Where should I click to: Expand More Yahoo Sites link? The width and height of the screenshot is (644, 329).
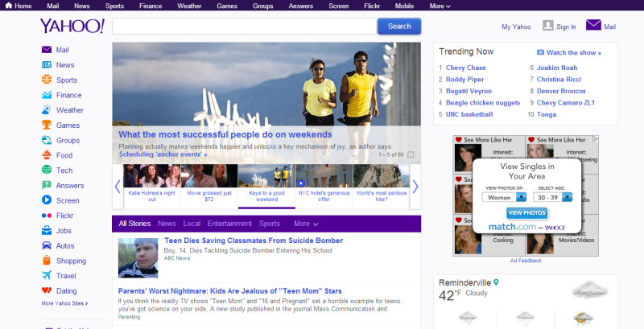[64, 303]
